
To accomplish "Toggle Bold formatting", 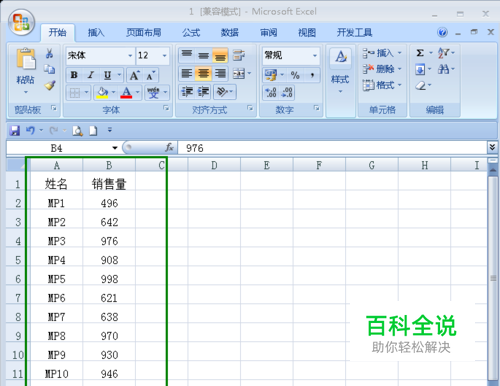I will [x=74, y=75].
